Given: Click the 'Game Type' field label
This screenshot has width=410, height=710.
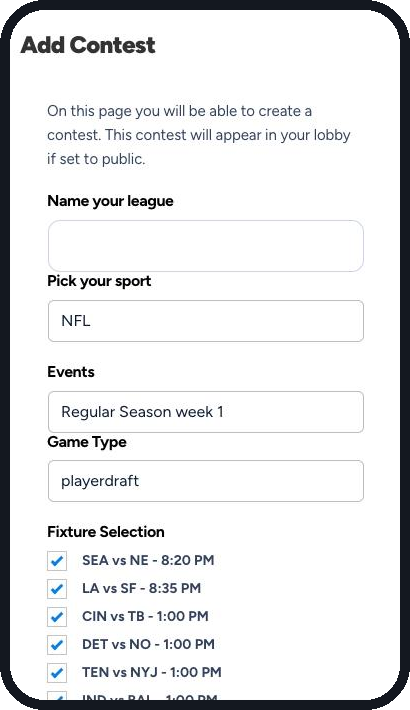Looking at the screenshot, I should click(x=87, y=442).
